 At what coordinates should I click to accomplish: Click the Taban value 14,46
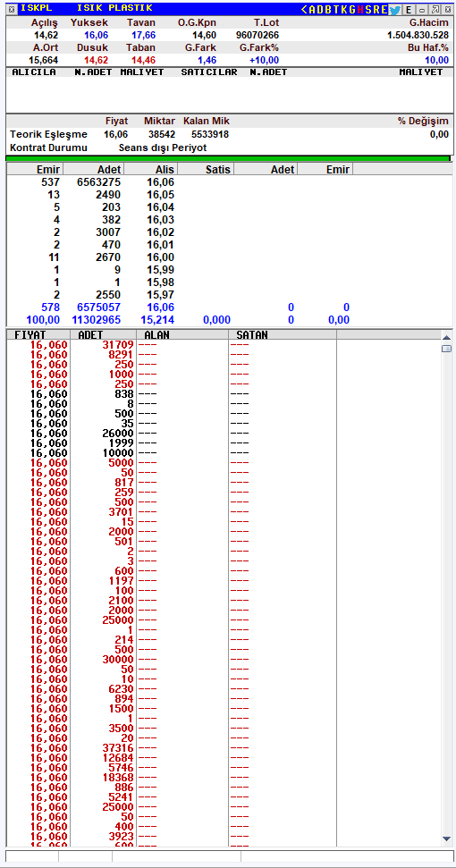point(143,60)
